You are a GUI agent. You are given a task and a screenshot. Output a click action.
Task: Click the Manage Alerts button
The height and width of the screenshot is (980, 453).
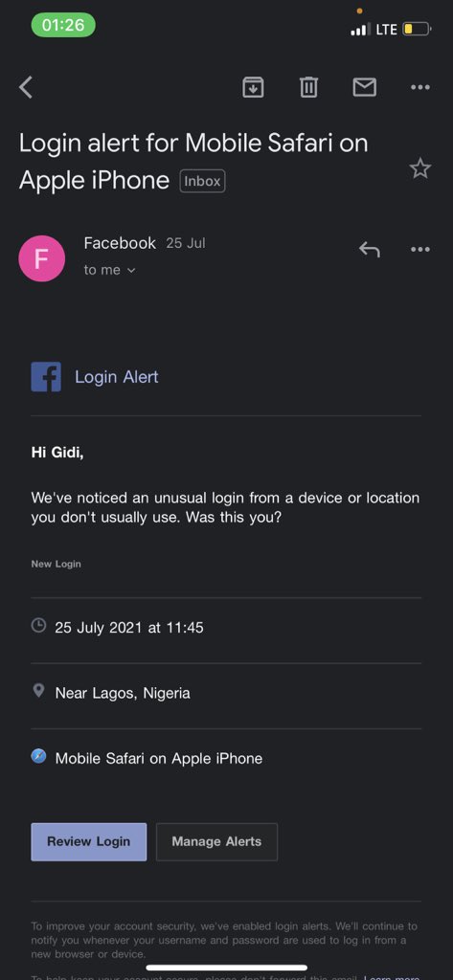tap(216, 842)
